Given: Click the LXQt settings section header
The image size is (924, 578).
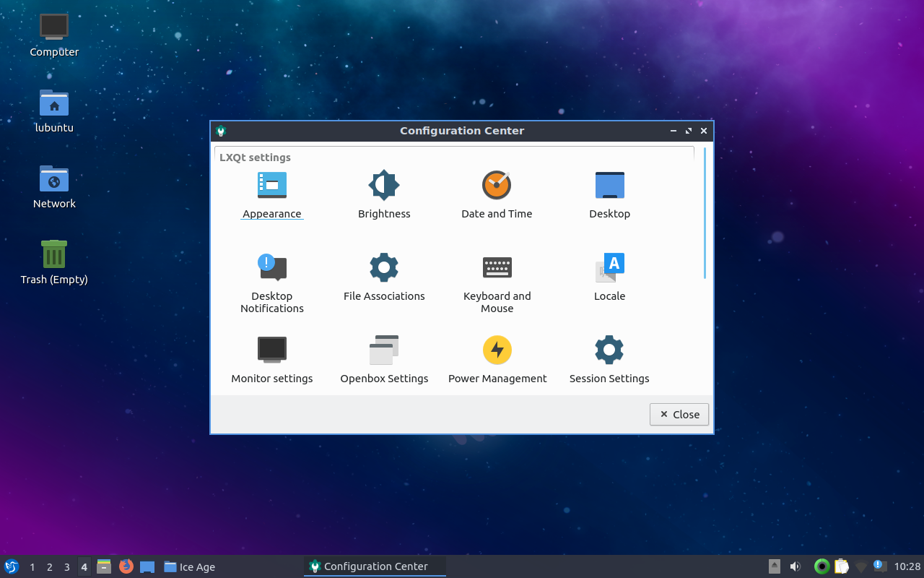Looking at the screenshot, I should [x=255, y=158].
